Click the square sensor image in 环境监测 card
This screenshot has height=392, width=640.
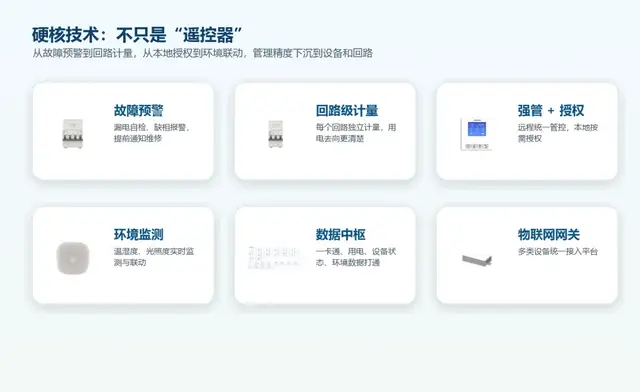pos(73,258)
